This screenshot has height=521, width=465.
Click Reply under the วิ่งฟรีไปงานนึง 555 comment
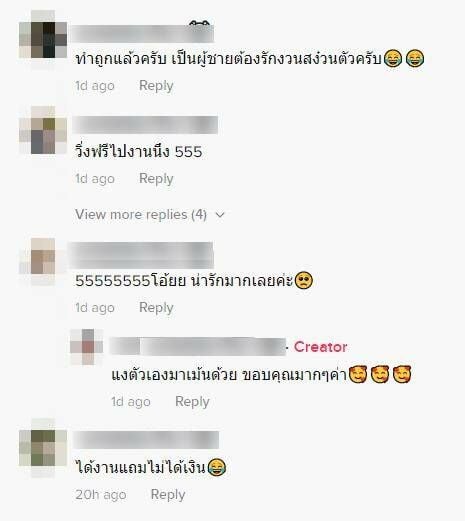coord(156,179)
